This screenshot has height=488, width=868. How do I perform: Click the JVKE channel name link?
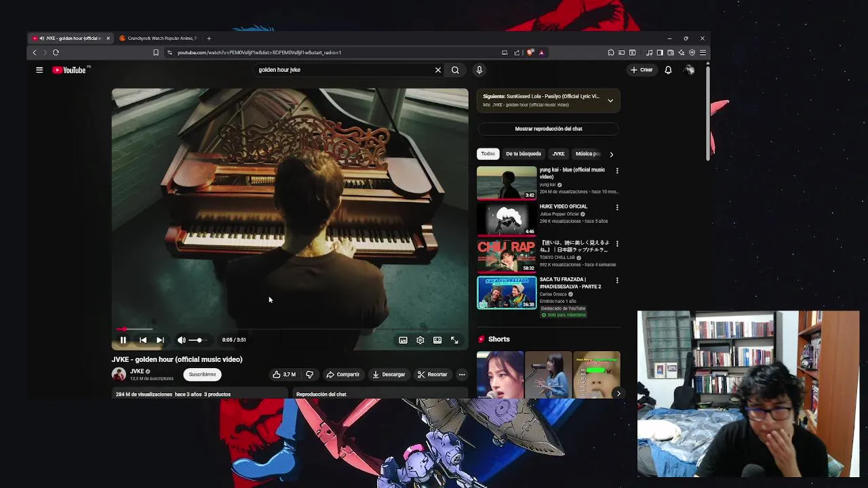[137, 371]
